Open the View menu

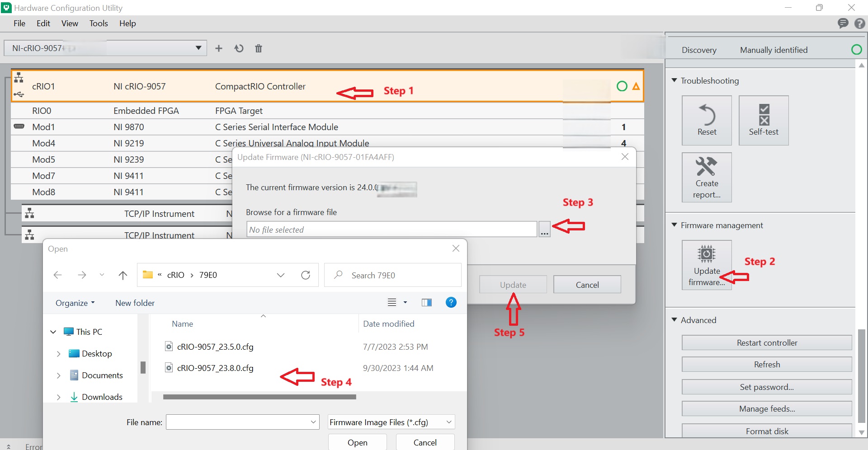70,23
